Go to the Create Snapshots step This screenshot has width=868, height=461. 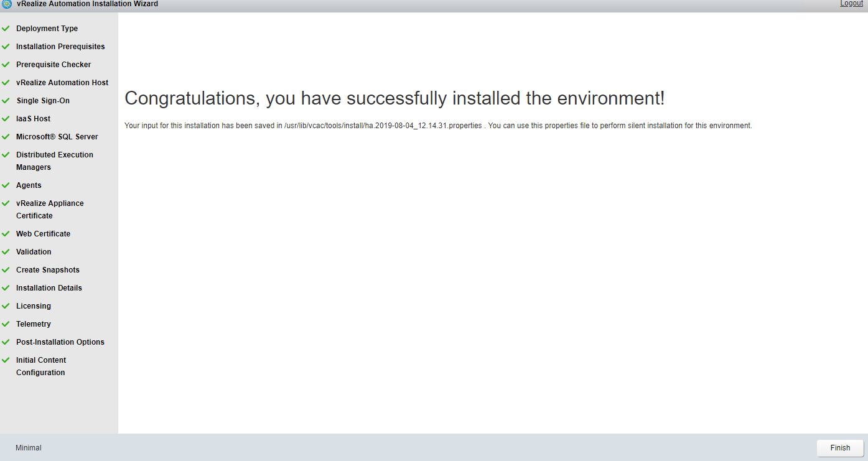pyautogui.click(x=48, y=270)
